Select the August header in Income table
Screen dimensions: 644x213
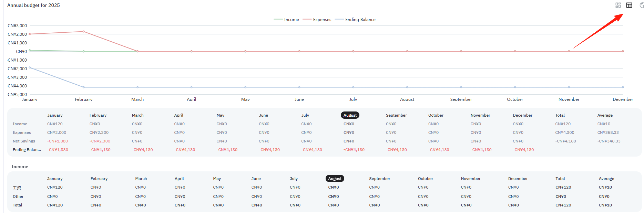click(335, 179)
